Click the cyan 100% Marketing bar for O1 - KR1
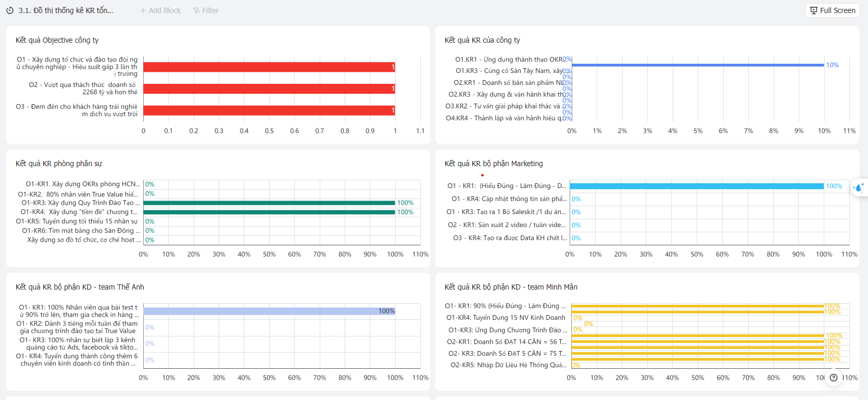The width and height of the screenshot is (868, 400). 697,186
